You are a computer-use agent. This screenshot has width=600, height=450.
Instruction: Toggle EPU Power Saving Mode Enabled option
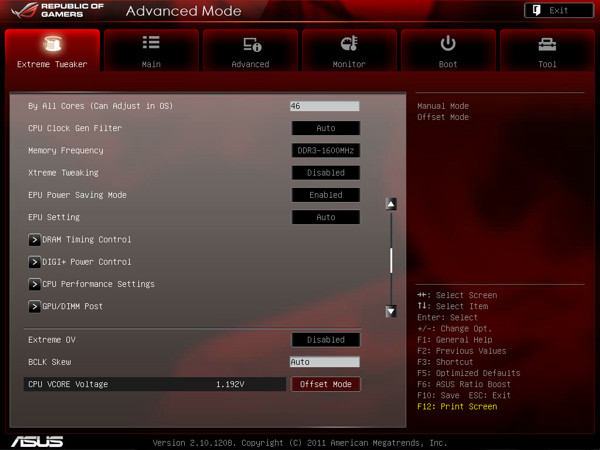326,195
